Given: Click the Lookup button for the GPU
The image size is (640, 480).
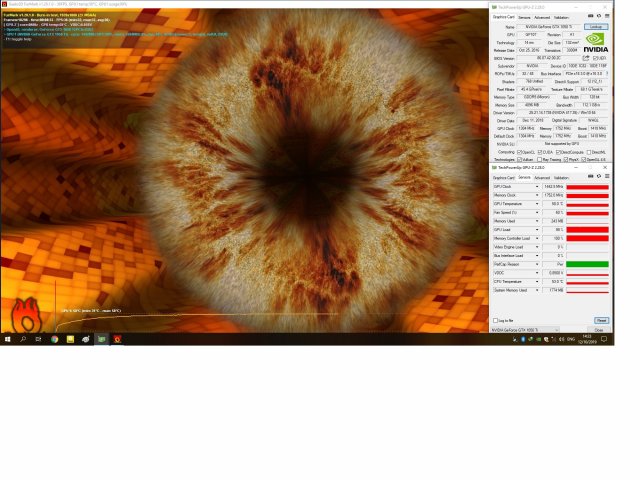Looking at the screenshot, I should click(x=596, y=27).
